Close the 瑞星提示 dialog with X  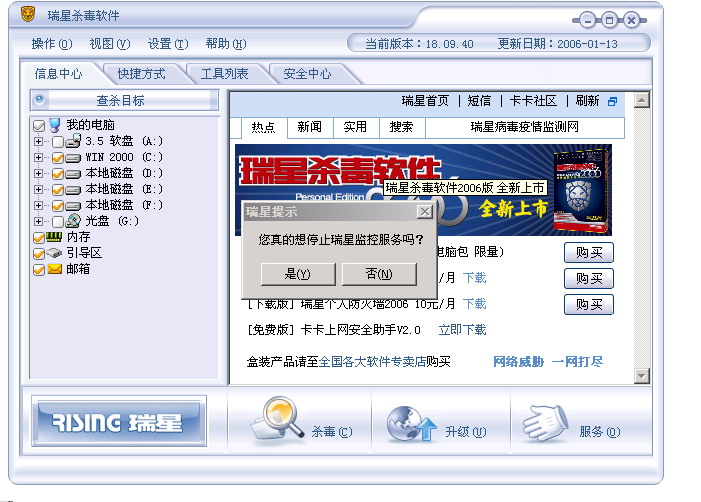tap(425, 211)
